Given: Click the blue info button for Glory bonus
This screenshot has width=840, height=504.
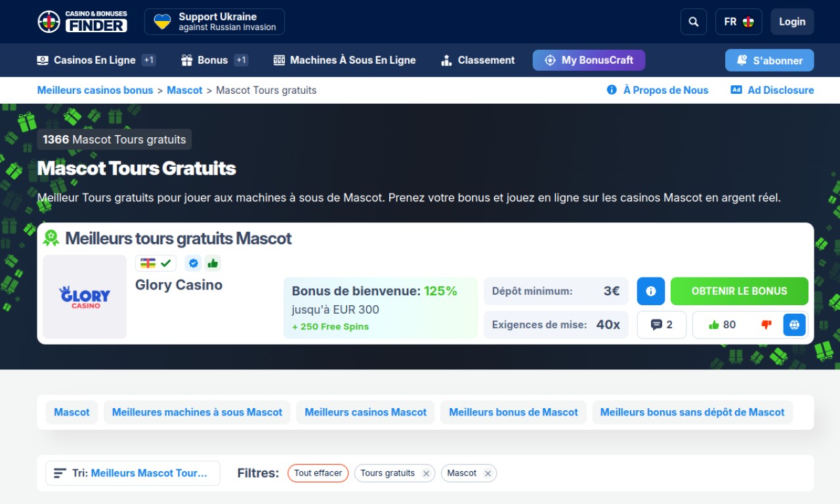Looking at the screenshot, I should [651, 291].
